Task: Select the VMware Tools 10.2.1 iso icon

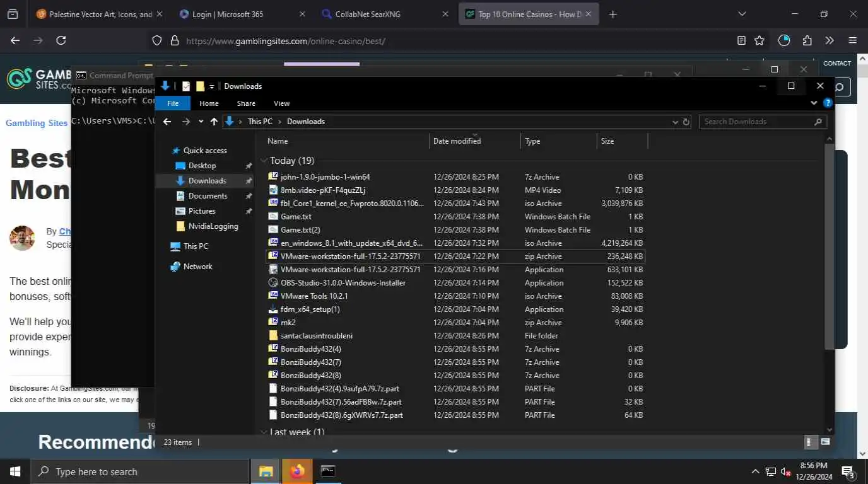Action: tap(273, 296)
